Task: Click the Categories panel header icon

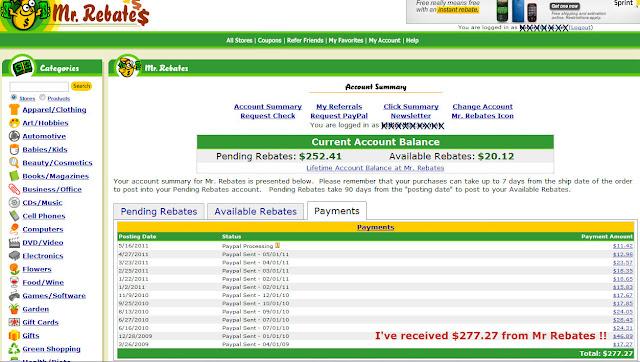Action: pos(22,67)
